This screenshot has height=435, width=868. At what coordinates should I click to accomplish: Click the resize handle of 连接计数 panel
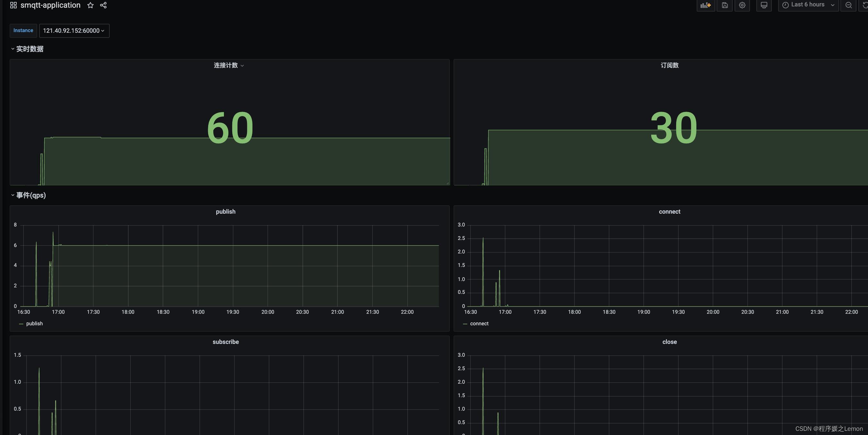point(447,183)
